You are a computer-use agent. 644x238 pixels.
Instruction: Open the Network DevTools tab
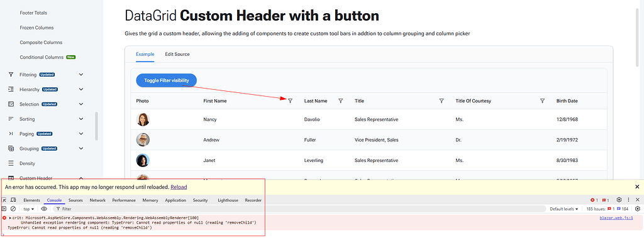tap(97, 200)
